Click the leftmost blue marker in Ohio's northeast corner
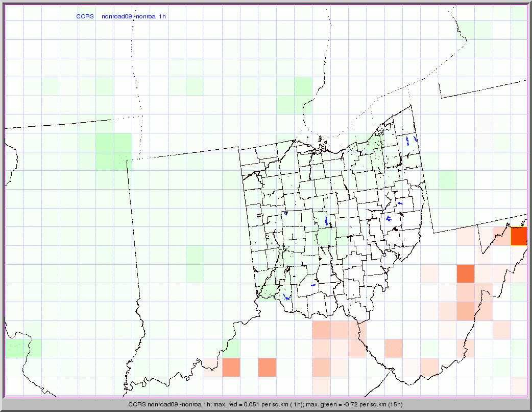This screenshot has width=532, height=412. pyautogui.click(x=407, y=140)
